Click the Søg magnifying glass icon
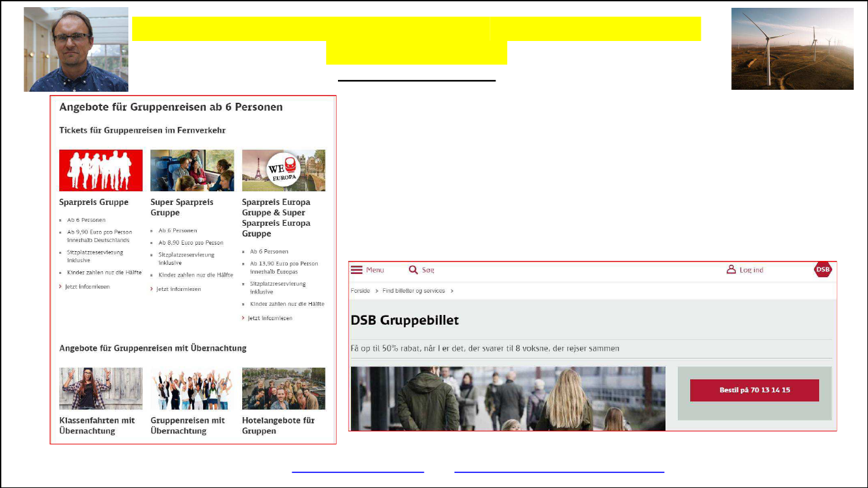Screen dimensions: 868x488 coord(413,270)
